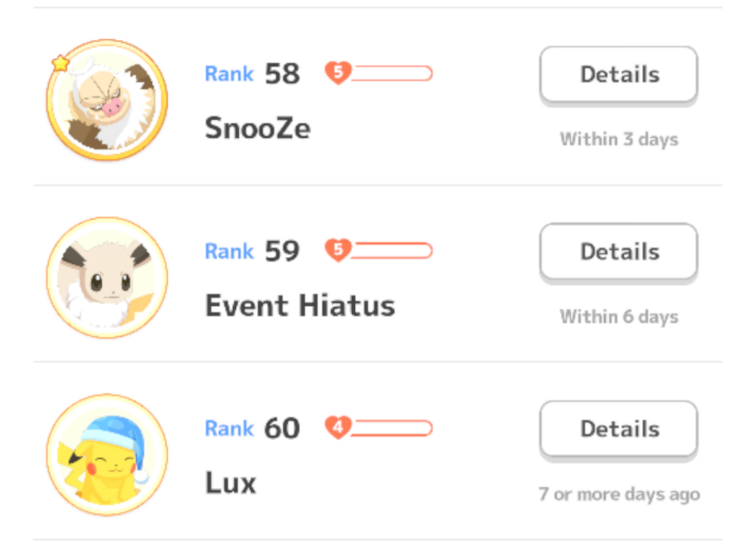This screenshot has height=549, width=756.
Task: Click the Event Hiatus friend name
Action: [x=300, y=306]
